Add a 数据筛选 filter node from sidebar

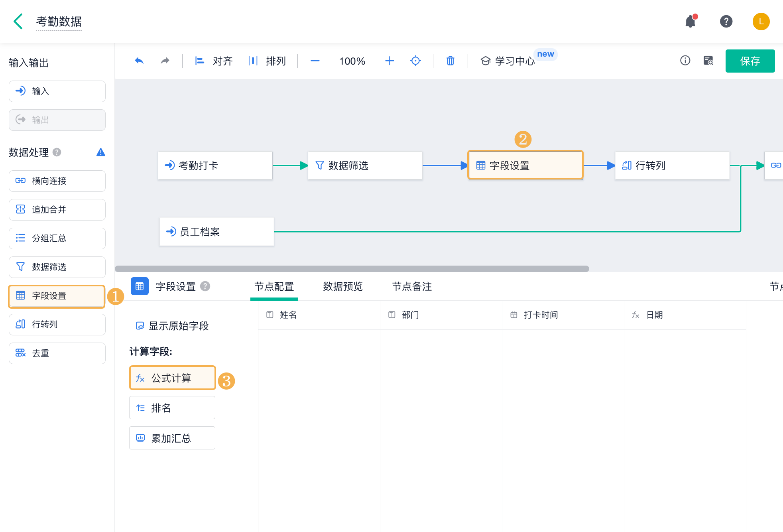[x=57, y=267]
